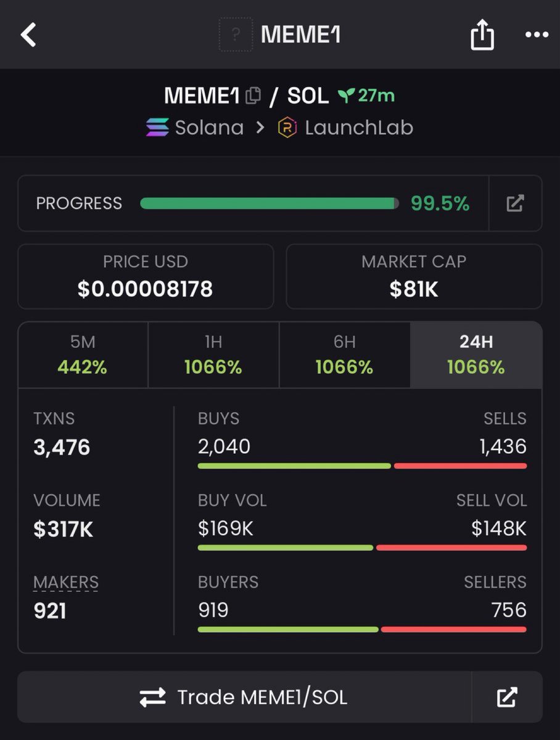Tap the green sprout pair age icon
Screen dimensions: 560x740
(346, 96)
